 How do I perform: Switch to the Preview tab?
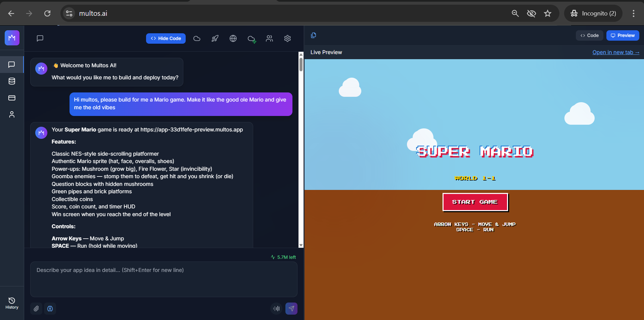click(623, 35)
